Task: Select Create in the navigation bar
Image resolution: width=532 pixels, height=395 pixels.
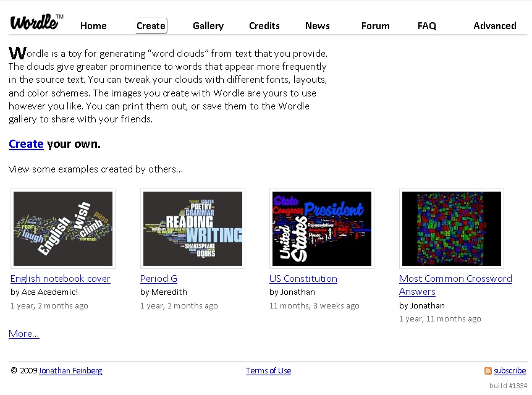Action: 151,26
